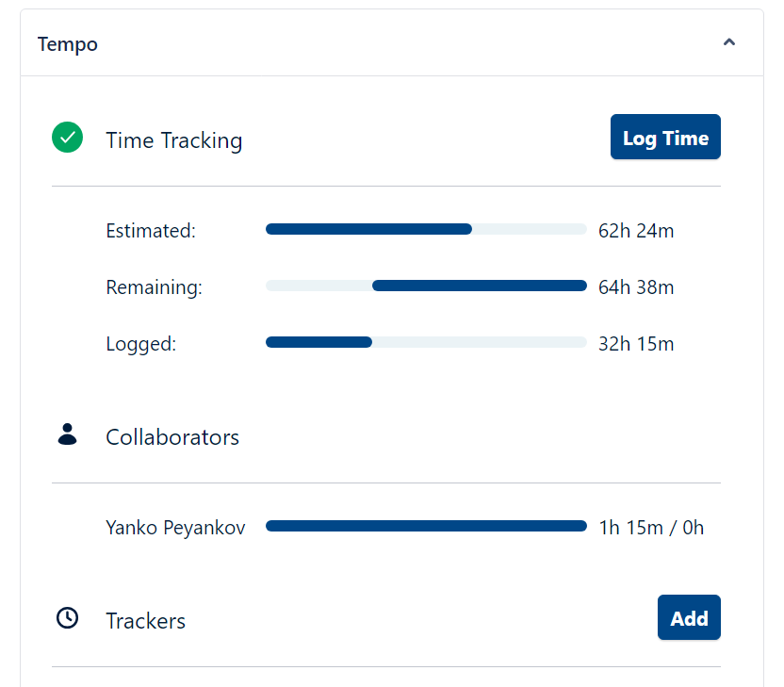Click the green checkmark Time Tracking icon
Viewport: 784px width, 687px height.
67,138
